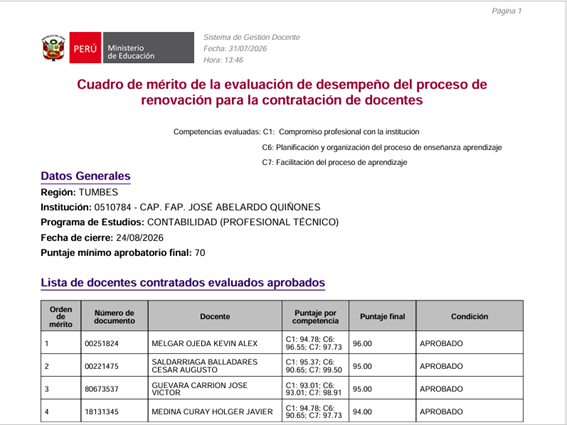Click the Docente column header
Screen dimensions: 567x425
(x=215, y=316)
